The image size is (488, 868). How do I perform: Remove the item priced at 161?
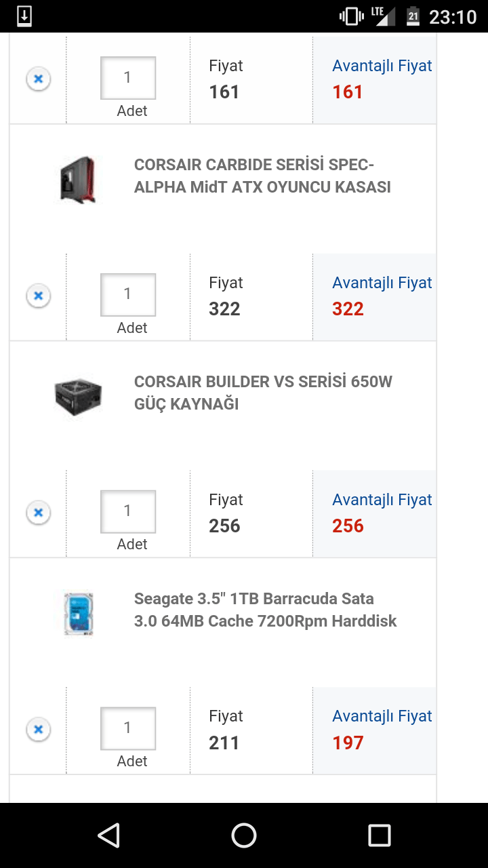pyautogui.click(x=39, y=79)
